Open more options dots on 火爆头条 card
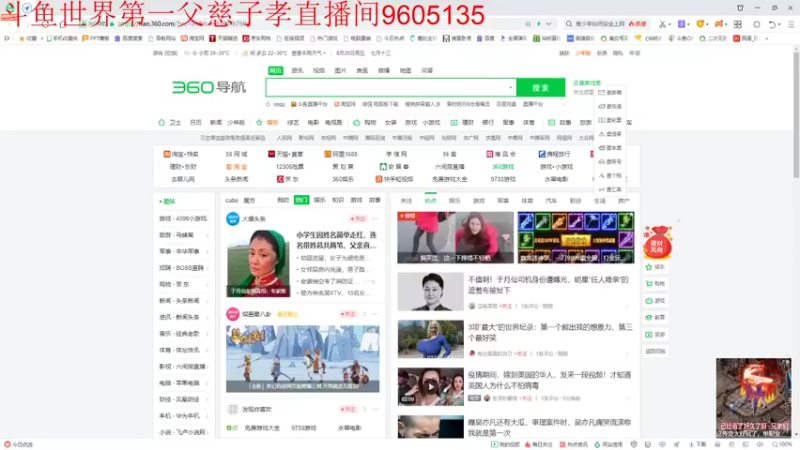Image resolution: width=800 pixels, height=450 pixels. tap(376, 218)
